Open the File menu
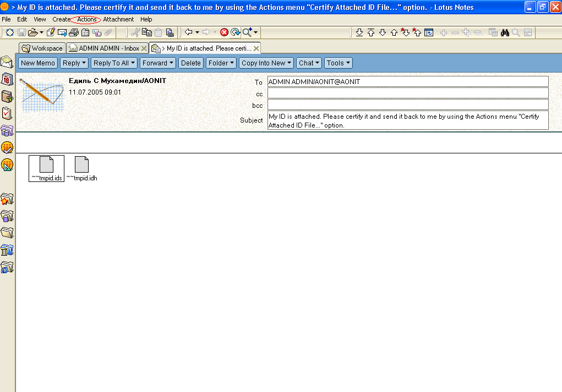 click(6, 19)
